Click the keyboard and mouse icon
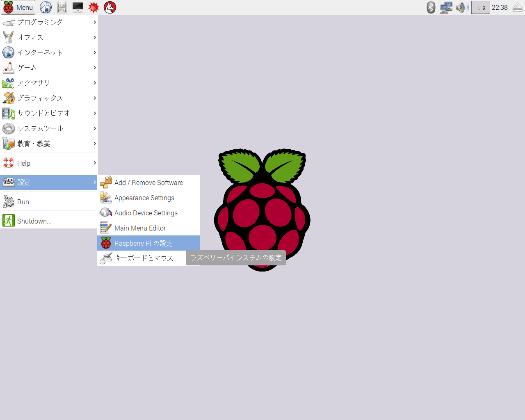Viewport: 525px width, 420px height. [x=106, y=258]
